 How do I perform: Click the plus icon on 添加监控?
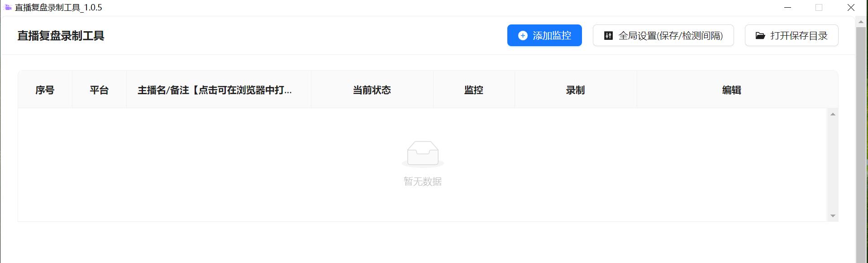[523, 36]
